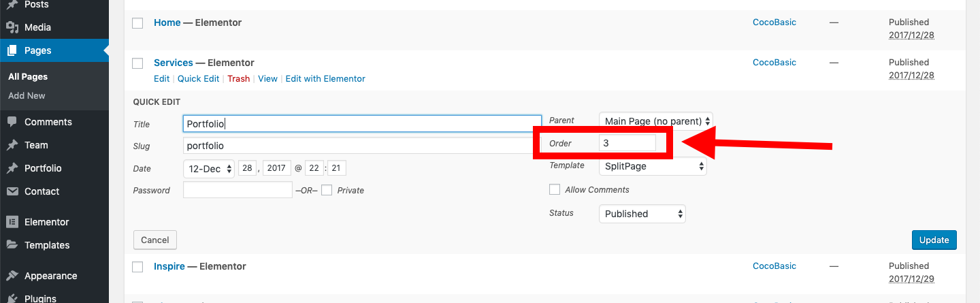The width and height of the screenshot is (980, 303).
Task: Click the Order number field
Action: tap(627, 144)
